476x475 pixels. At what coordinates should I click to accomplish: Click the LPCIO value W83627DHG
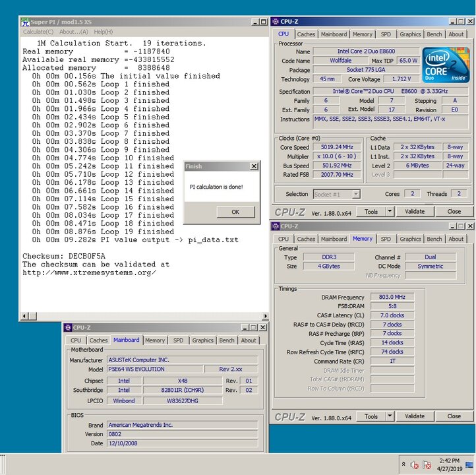tap(183, 401)
